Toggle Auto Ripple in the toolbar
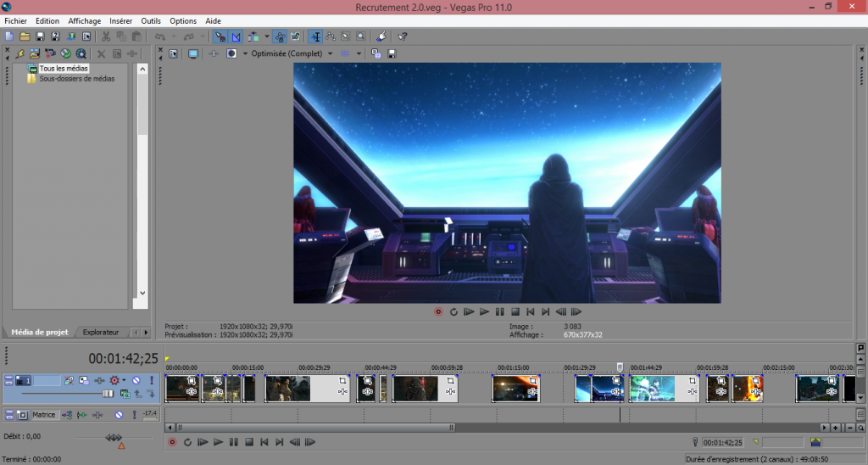The width and height of the screenshot is (868, 465). pos(253,36)
